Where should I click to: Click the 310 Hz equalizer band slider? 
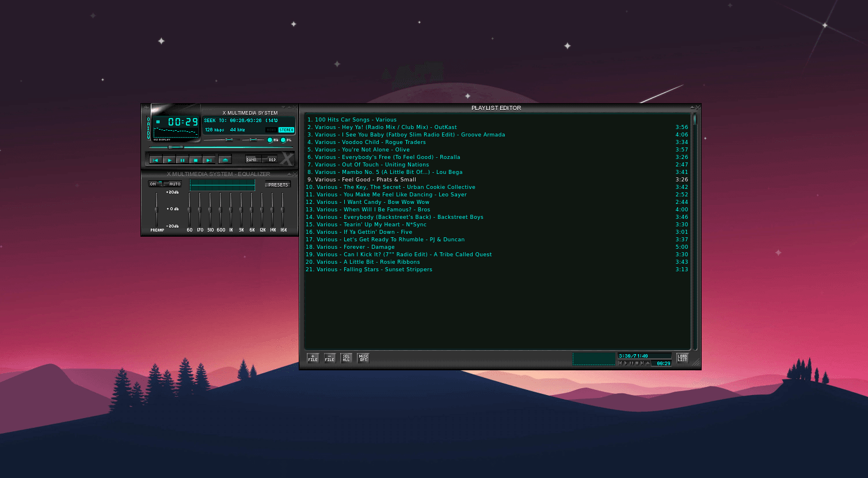point(210,209)
